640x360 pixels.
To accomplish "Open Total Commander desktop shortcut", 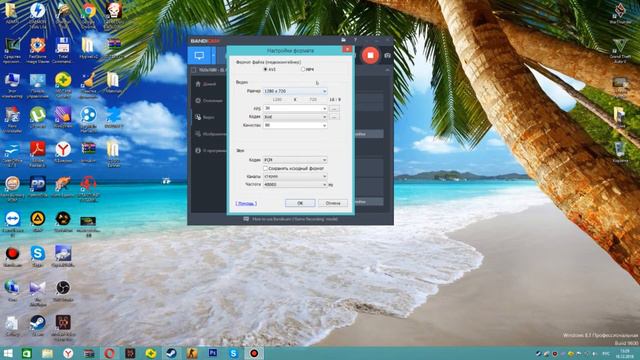I will click(63, 50).
